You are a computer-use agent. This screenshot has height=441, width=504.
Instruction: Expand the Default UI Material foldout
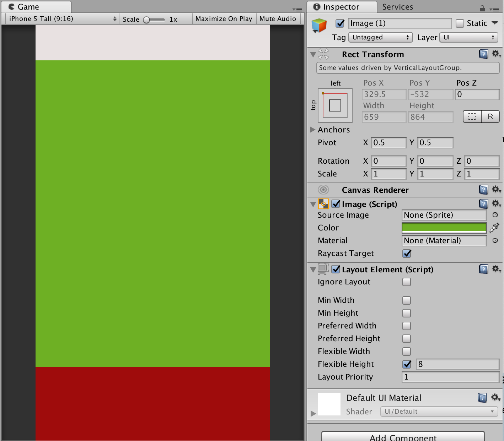click(313, 413)
